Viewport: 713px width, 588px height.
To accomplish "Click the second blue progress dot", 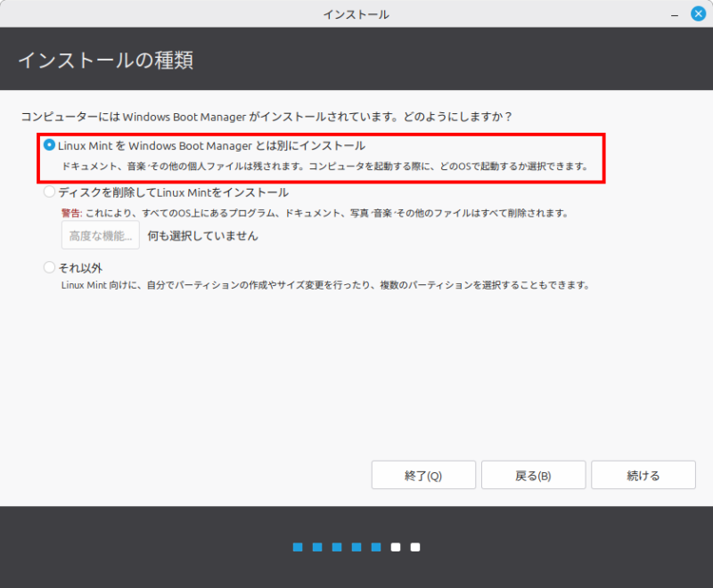I will pos(317,547).
